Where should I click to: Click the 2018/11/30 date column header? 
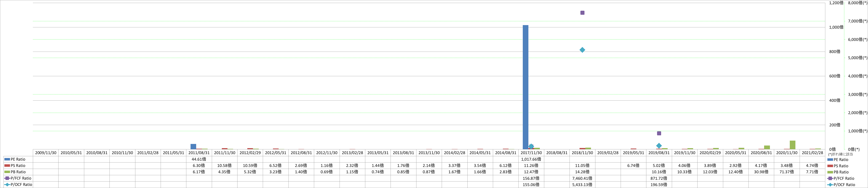click(x=582, y=153)
